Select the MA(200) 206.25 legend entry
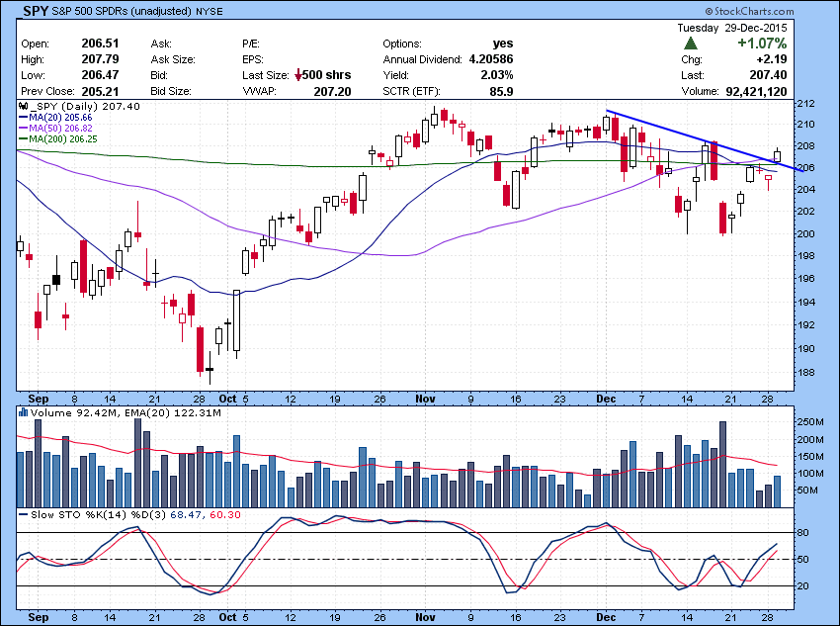The width and height of the screenshot is (840, 626). tap(58, 138)
